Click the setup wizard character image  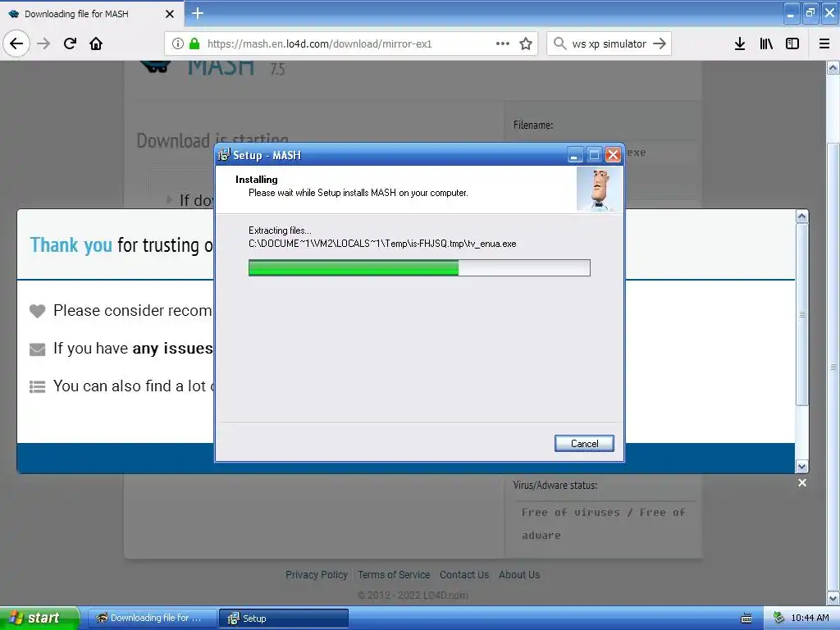coord(600,189)
